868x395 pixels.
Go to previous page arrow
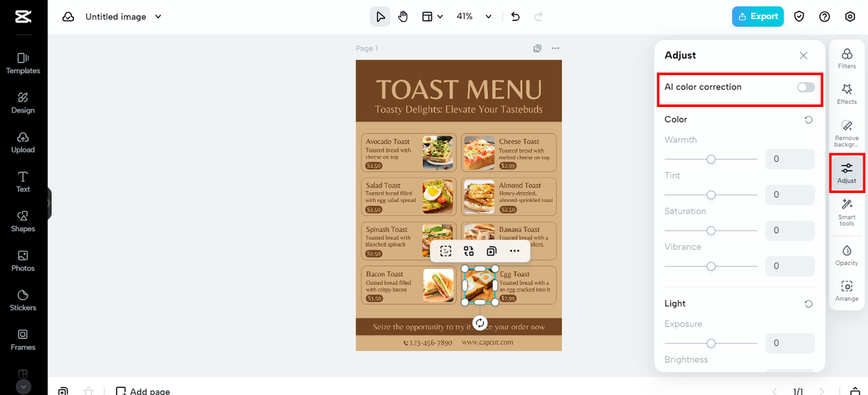(776, 391)
